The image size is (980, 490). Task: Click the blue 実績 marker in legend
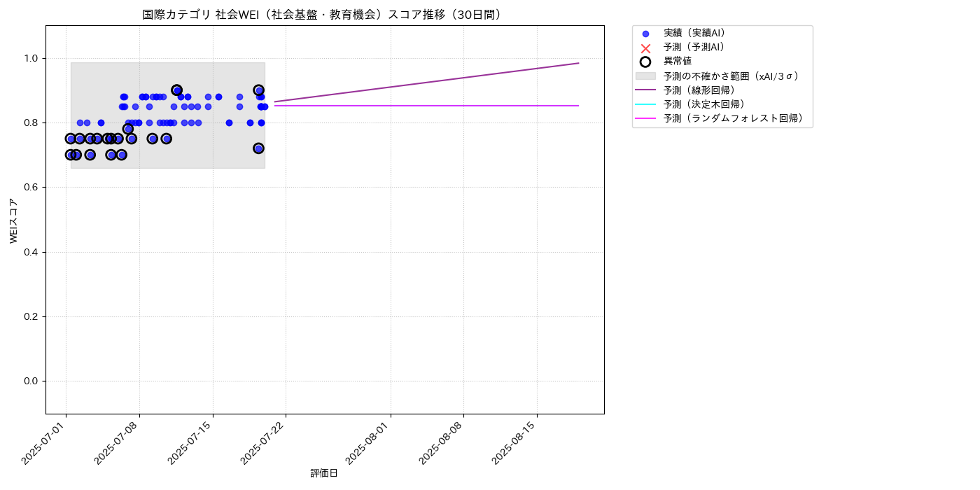[x=645, y=34]
